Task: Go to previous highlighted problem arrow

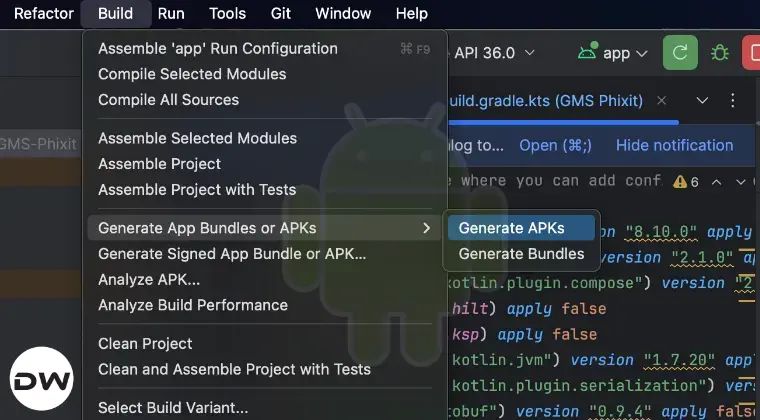Action: 716,182
